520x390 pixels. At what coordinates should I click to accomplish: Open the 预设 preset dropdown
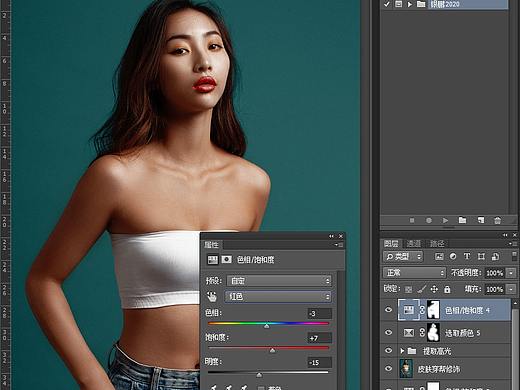279,281
